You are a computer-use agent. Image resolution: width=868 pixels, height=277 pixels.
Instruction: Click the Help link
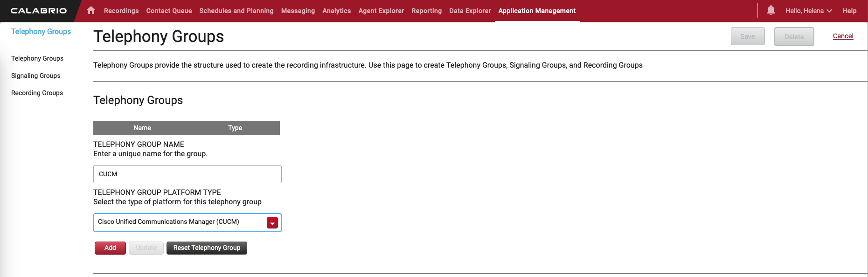(849, 11)
